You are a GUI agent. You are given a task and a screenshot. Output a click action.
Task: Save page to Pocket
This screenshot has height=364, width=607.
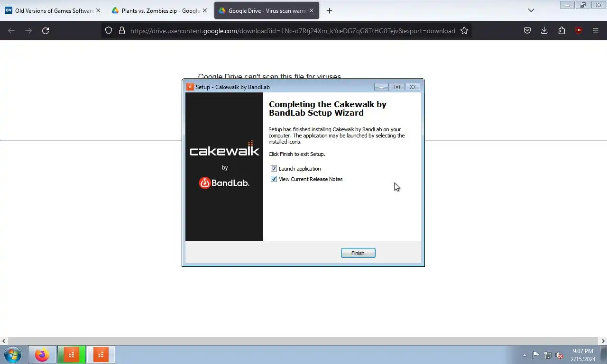(527, 31)
